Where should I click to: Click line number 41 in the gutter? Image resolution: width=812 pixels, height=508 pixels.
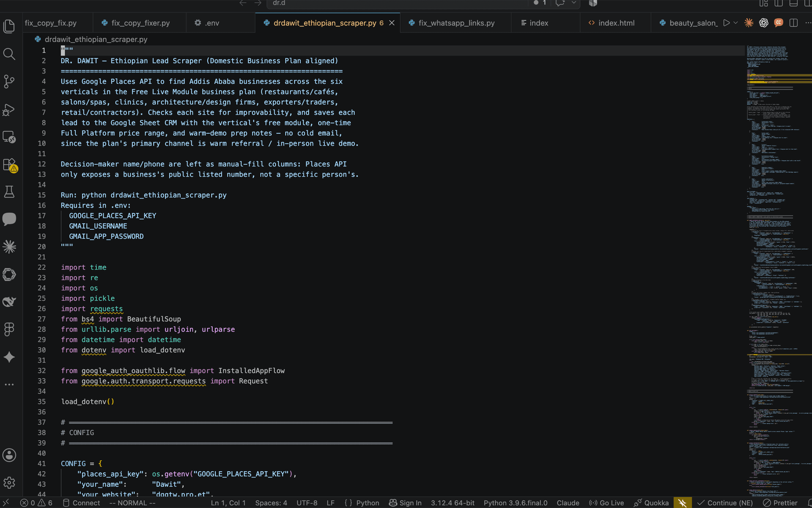pyautogui.click(x=41, y=464)
